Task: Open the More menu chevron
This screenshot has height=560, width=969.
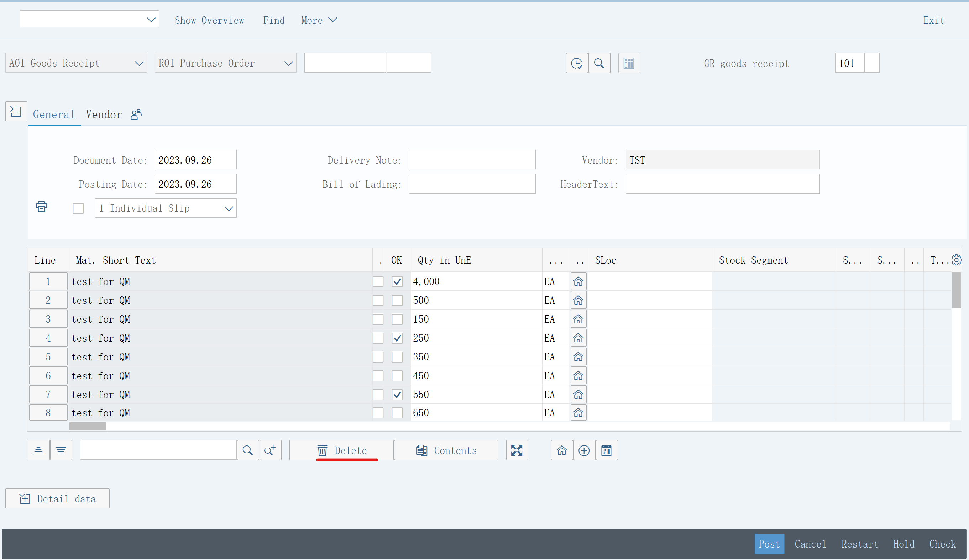Action: [333, 20]
